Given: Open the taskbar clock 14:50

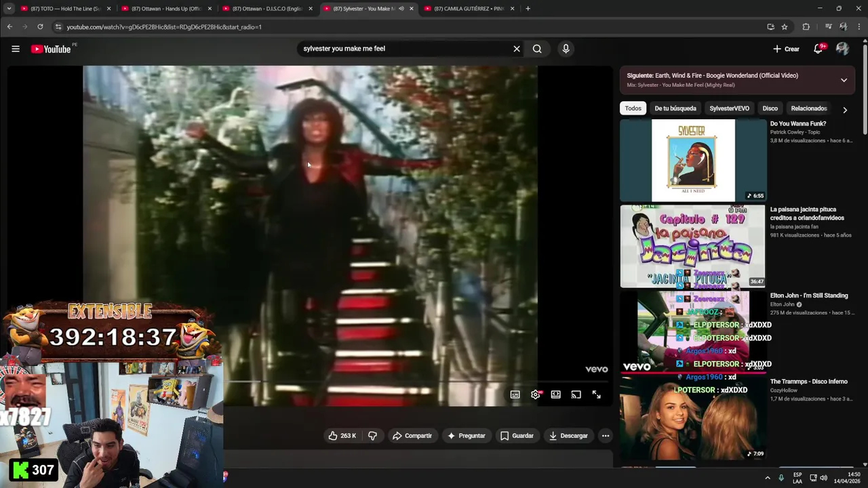Looking at the screenshot, I should [848, 478].
